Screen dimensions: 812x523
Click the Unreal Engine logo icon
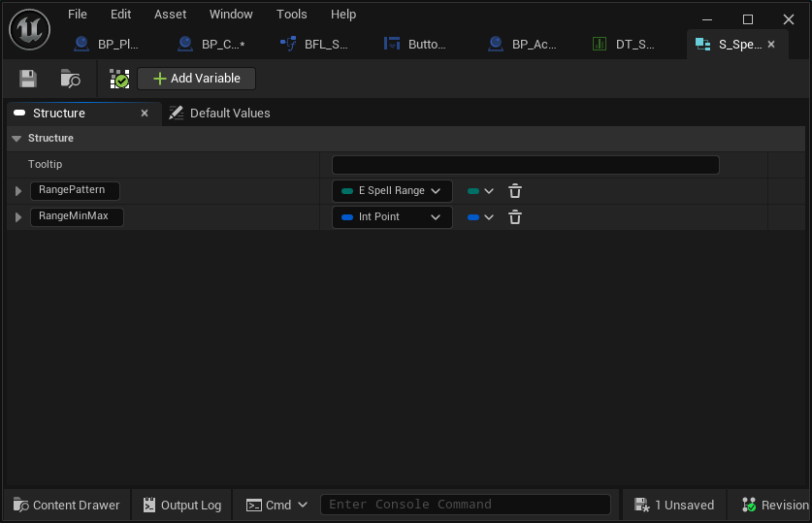click(x=29, y=29)
